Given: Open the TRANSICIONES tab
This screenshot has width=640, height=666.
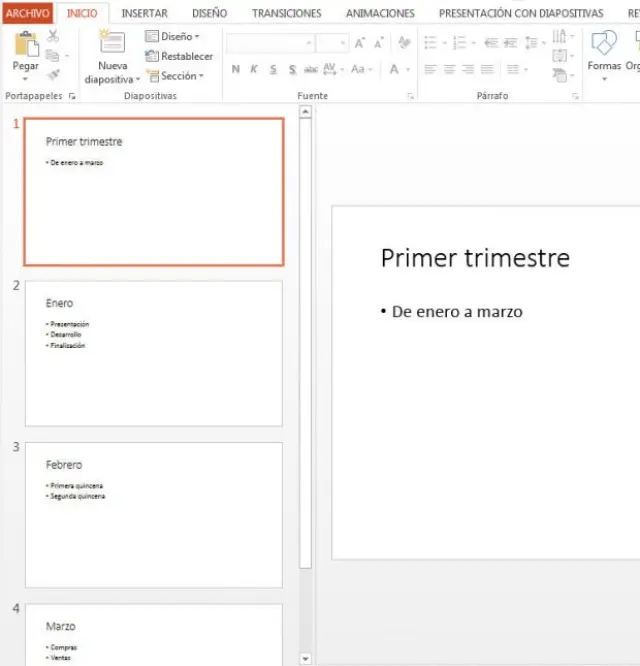Looking at the screenshot, I should click(286, 13).
